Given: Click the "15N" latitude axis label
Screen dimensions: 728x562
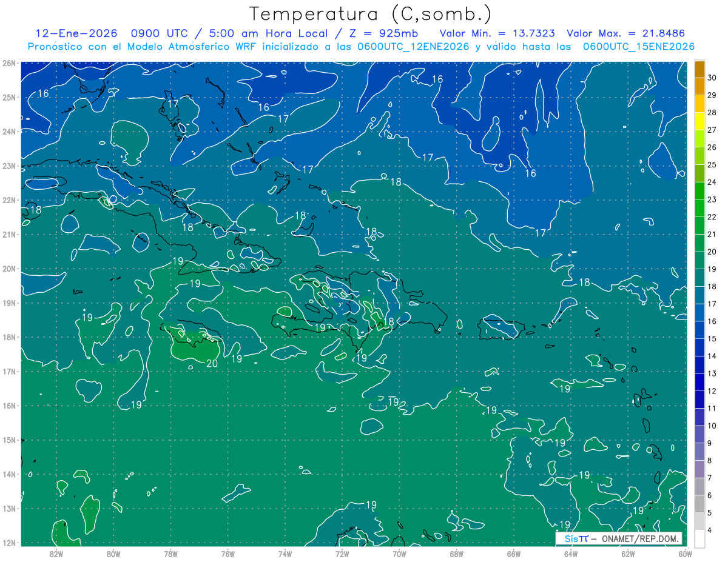Looking at the screenshot, I should coord(8,440).
